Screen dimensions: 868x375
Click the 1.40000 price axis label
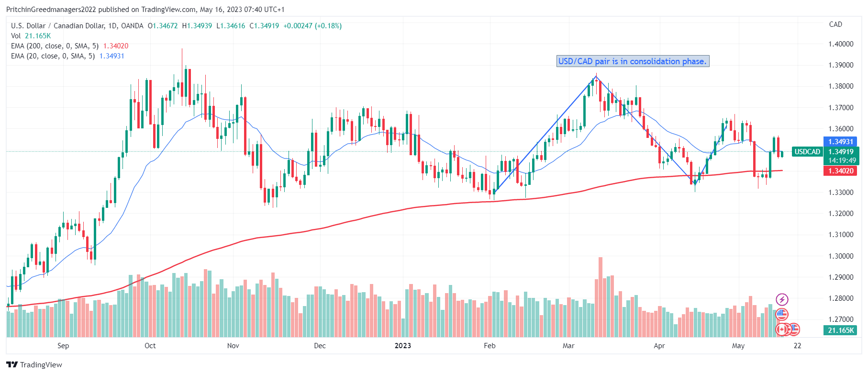pyautogui.click(x=841, y=44)
